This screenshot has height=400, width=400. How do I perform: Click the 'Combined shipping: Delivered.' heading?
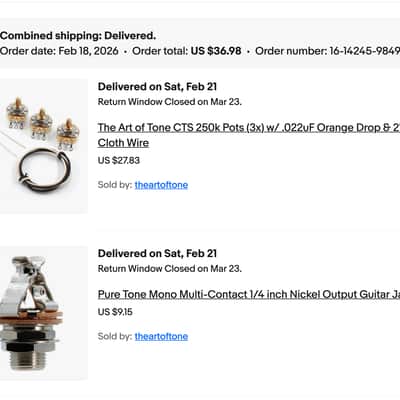tap(78, 36)
